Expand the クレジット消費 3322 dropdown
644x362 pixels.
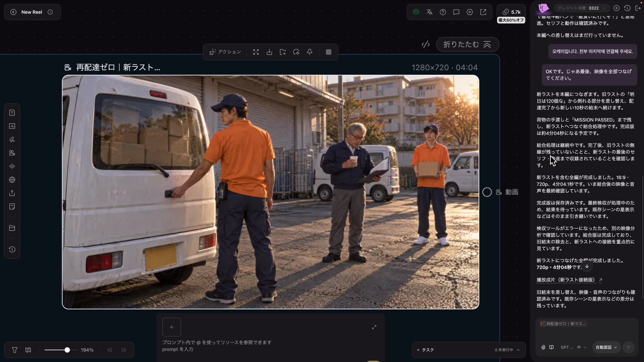pyautogui.click(x=581, y=8)
